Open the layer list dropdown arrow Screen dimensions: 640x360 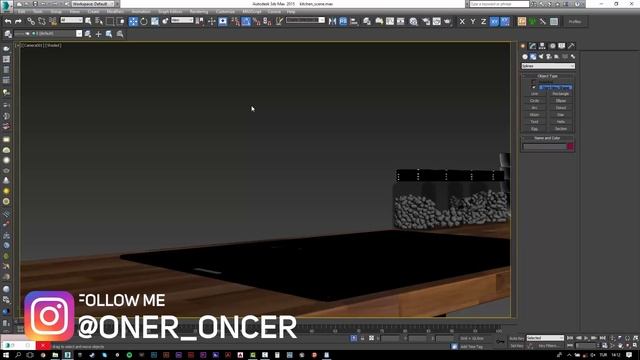(x=79, y=34)
